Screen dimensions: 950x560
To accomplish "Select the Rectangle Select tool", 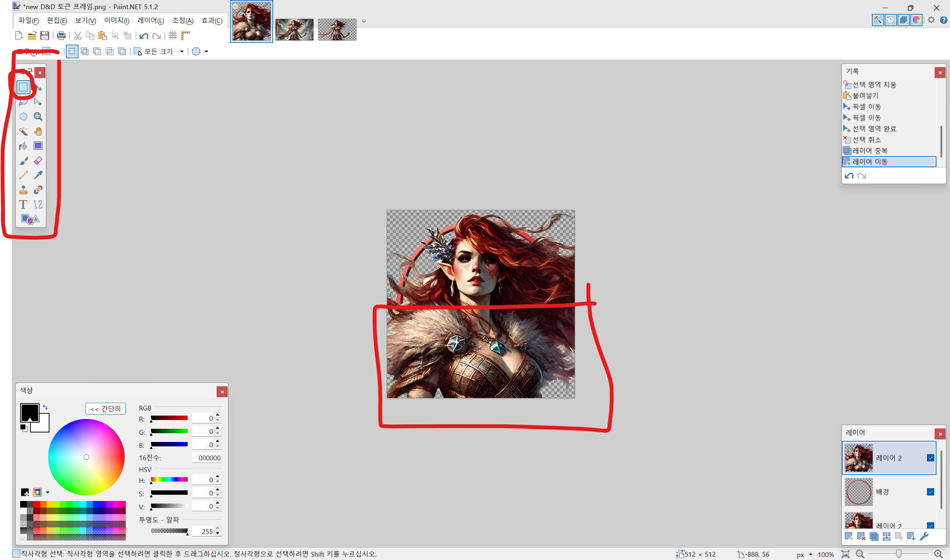I will click(x=23, y=87).
